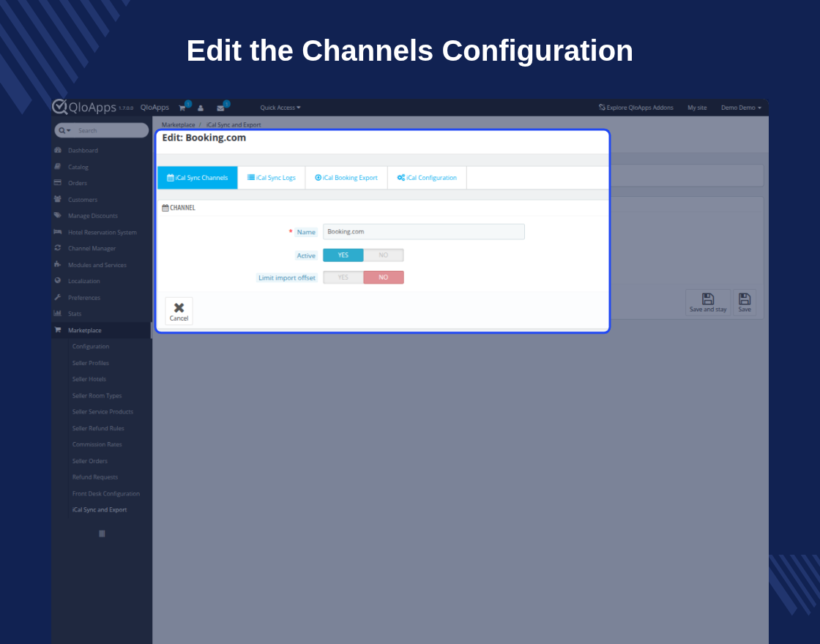Open iCal Sync and Export submenu item
820x644 pixels.
coord(100,509)
